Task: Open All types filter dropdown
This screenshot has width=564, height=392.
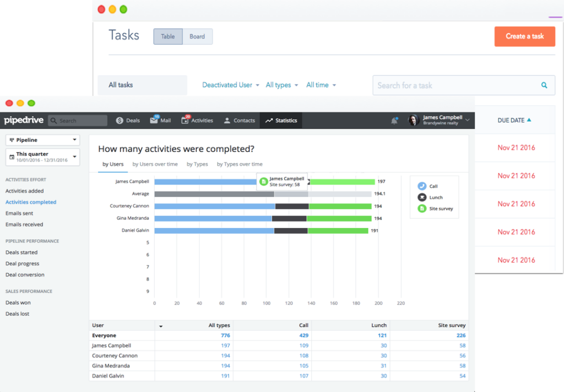Action: point(282,85)
